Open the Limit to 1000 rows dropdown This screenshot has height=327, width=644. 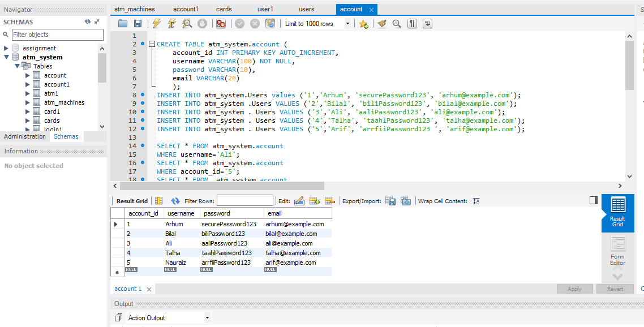(347, 24)
